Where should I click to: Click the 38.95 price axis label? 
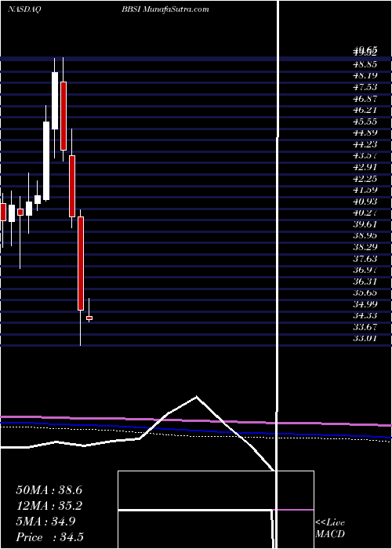[365, 235]
